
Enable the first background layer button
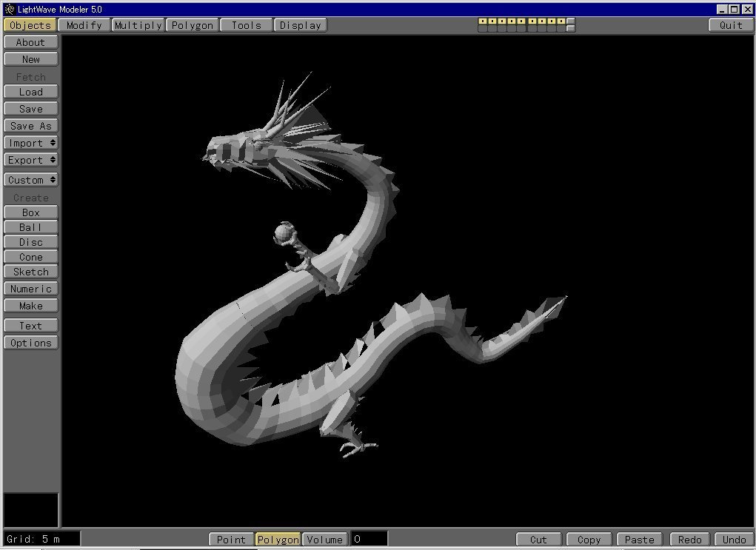[482, 29]
